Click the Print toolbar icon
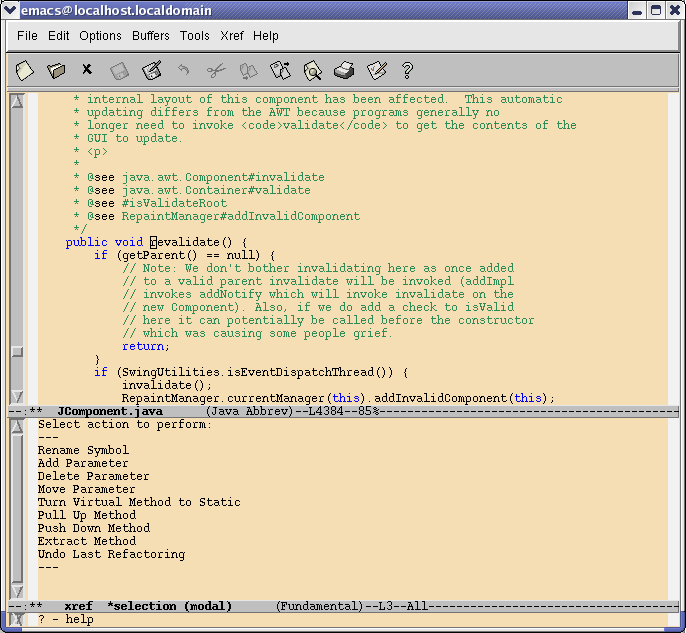 [344, 70]
